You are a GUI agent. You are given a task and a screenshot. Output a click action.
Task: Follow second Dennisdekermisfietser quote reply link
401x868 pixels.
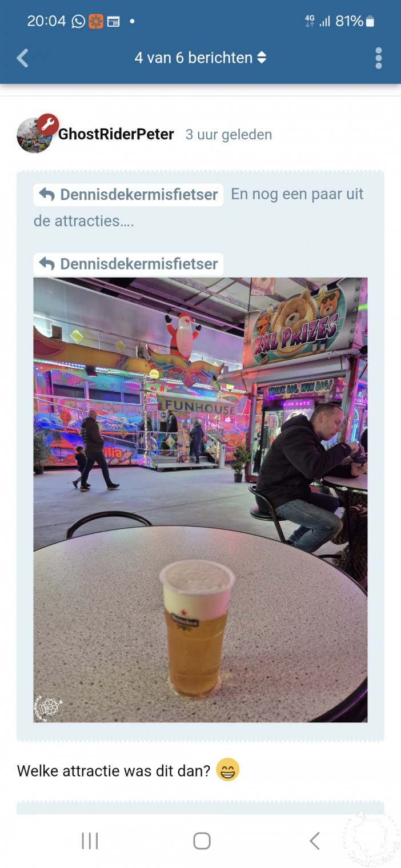129,264
